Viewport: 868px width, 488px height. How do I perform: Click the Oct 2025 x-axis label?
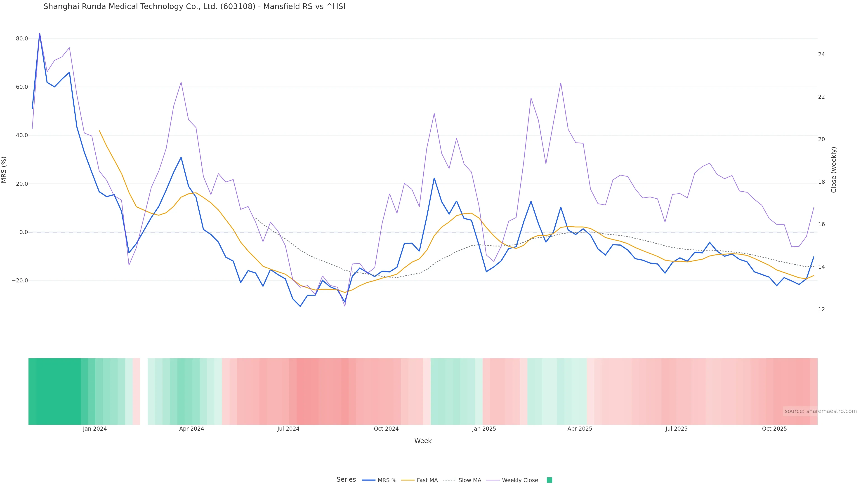tap(774, 429)
